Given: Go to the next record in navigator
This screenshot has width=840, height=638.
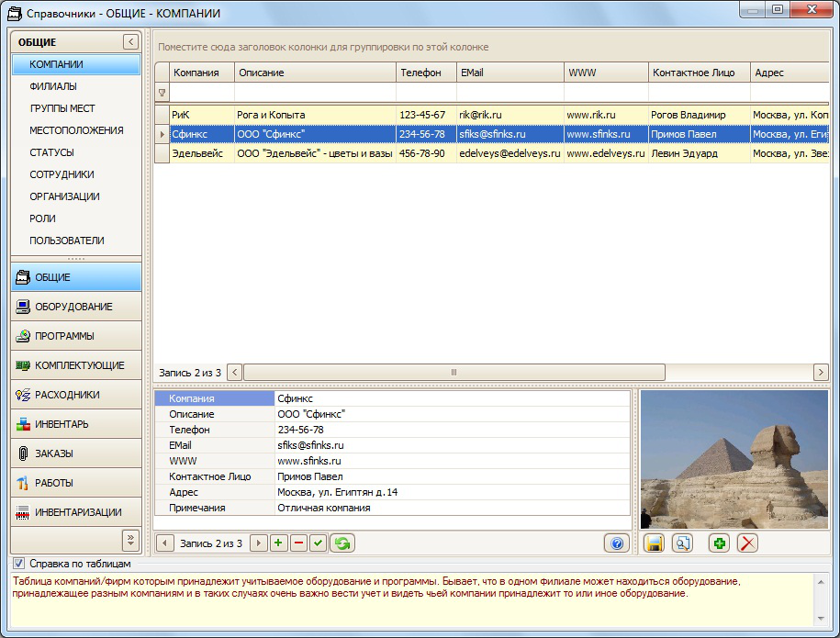Looking at the screenshot, I should (x=258, y=543).
